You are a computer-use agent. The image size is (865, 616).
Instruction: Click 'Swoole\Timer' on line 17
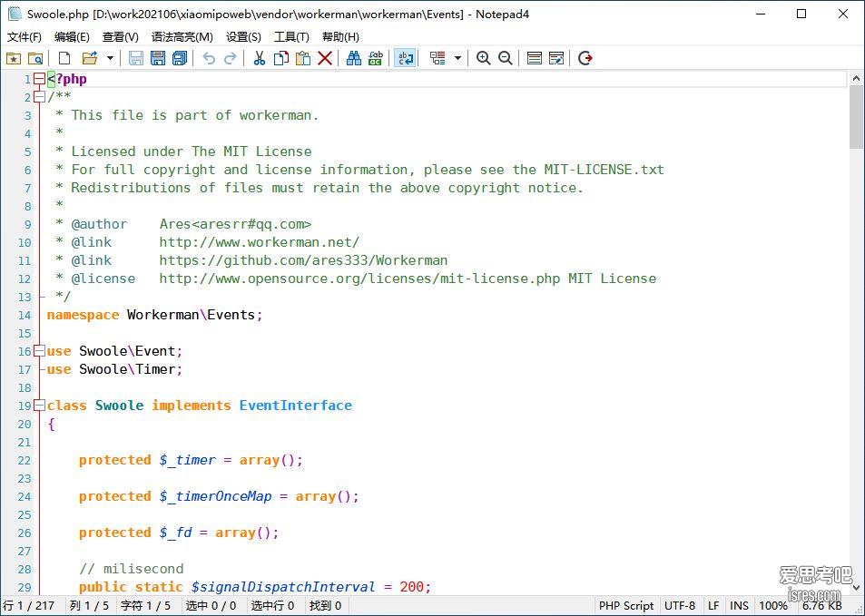point(127,369)
